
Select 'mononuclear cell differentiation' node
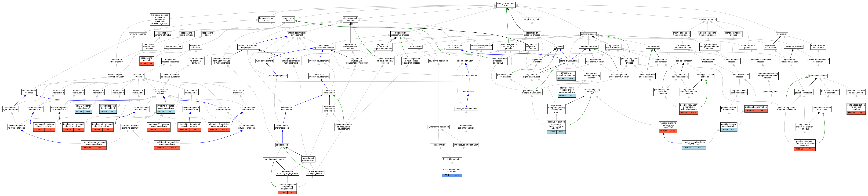[x=466, y=127]
